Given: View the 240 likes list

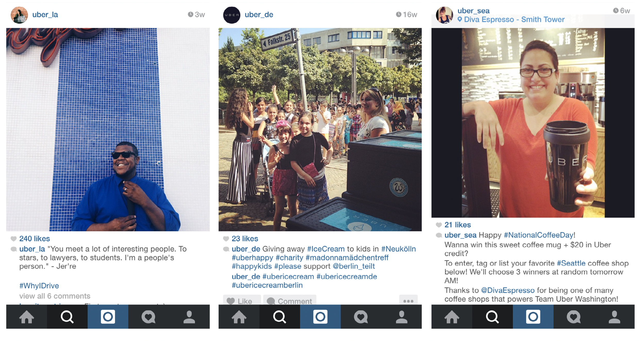Looking at the screenshot, I should coord(35,238).
